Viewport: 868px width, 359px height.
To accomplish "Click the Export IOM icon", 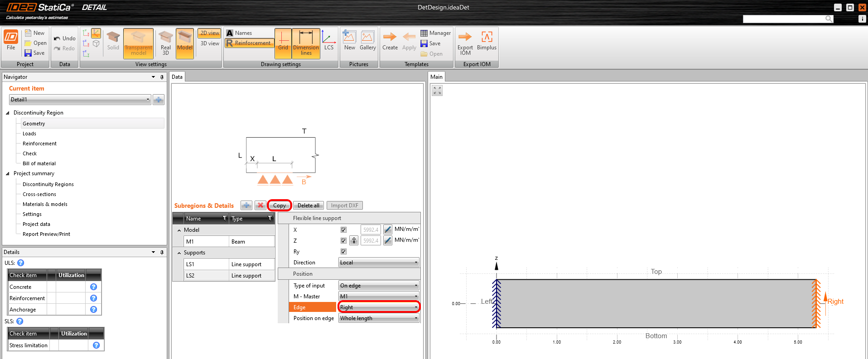I will (x=465, y=43).
